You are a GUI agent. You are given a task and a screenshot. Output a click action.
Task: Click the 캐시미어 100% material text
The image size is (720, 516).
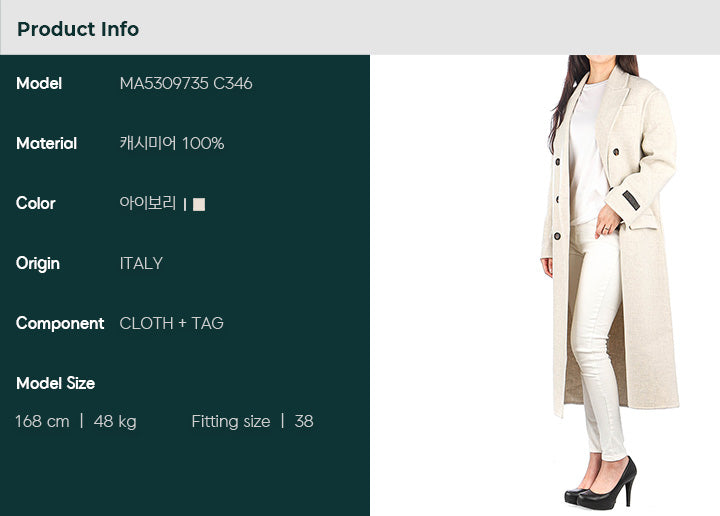click(172, 143)
